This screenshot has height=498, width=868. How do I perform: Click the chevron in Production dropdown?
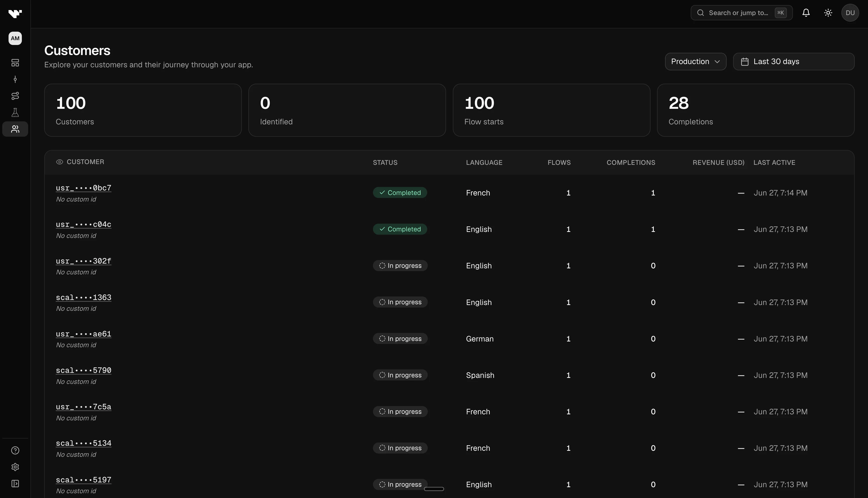[x=717, y=62]
